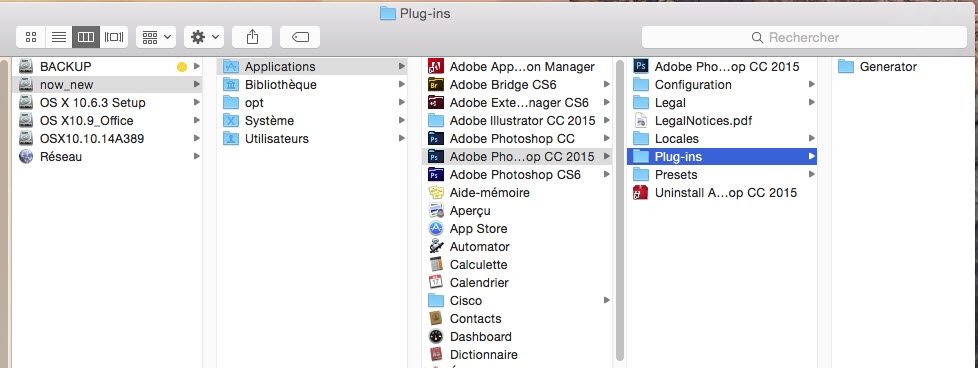Screen dimensions: 978x368
Task: Select the Adobe Bridge CS6 icon
Action: (x=436, y=84)
